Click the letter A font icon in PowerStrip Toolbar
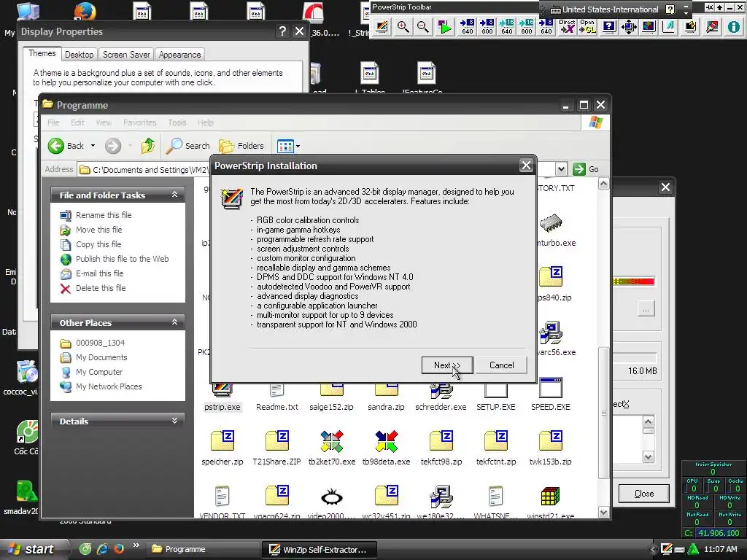The width and height of the screenshot is (747, 560). coord(668,27)
